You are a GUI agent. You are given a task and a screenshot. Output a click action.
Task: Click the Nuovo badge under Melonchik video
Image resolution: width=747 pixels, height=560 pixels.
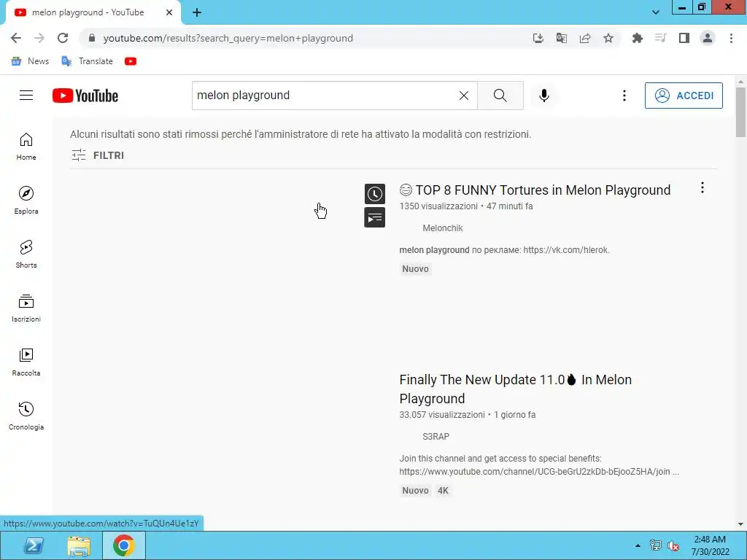coord(415,269)
